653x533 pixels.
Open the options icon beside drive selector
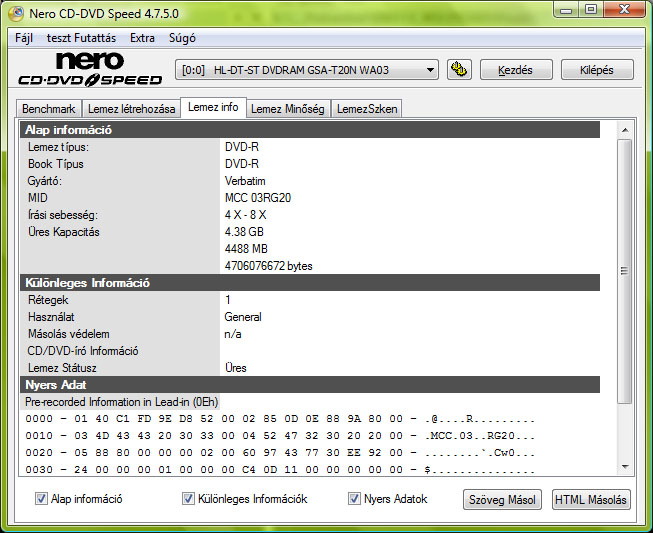pyautogui.click(x=459, y=70)
